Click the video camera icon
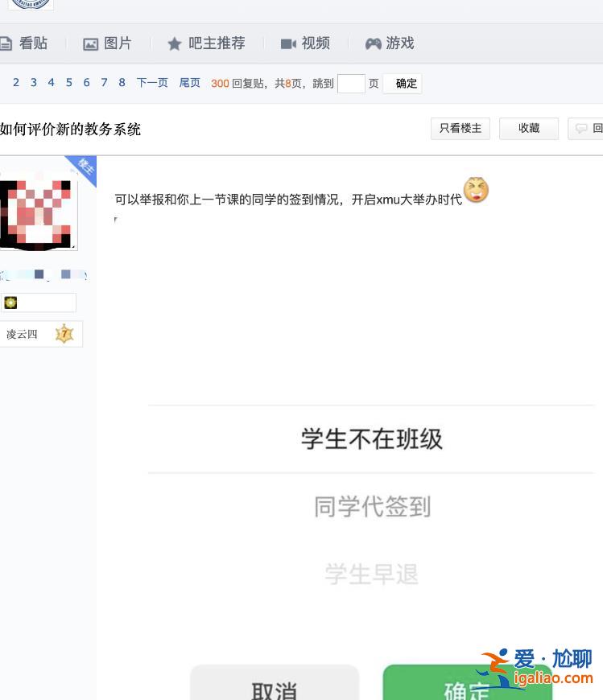The width and height of the screenshot is (603, 700). (288, 44)
